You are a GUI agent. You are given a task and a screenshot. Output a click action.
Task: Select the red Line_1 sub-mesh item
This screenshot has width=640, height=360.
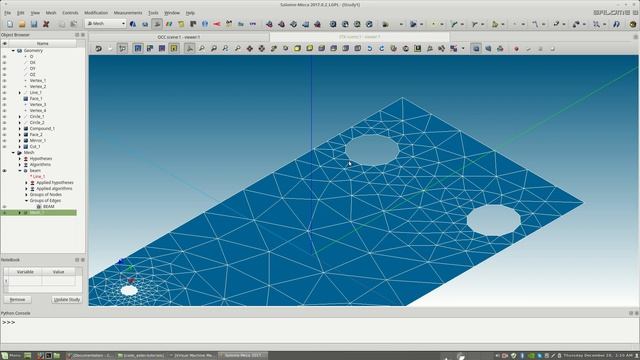click(39, 177)
